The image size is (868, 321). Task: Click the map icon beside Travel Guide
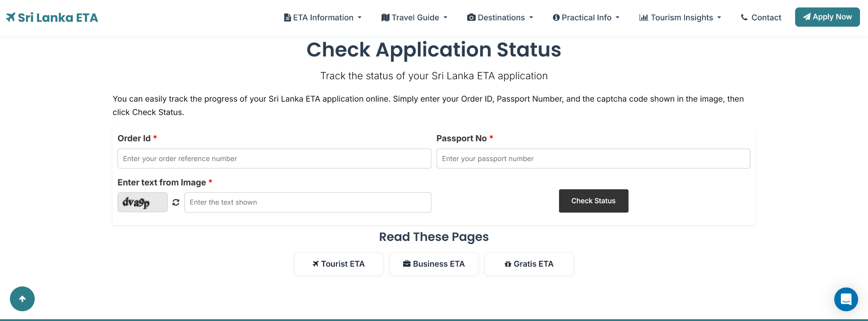[x=385, y=17]
